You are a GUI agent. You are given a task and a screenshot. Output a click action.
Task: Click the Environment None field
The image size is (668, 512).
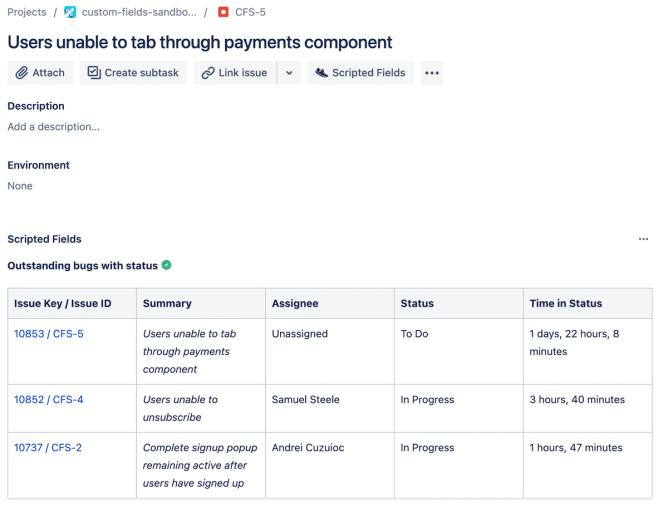coord(20,186)
